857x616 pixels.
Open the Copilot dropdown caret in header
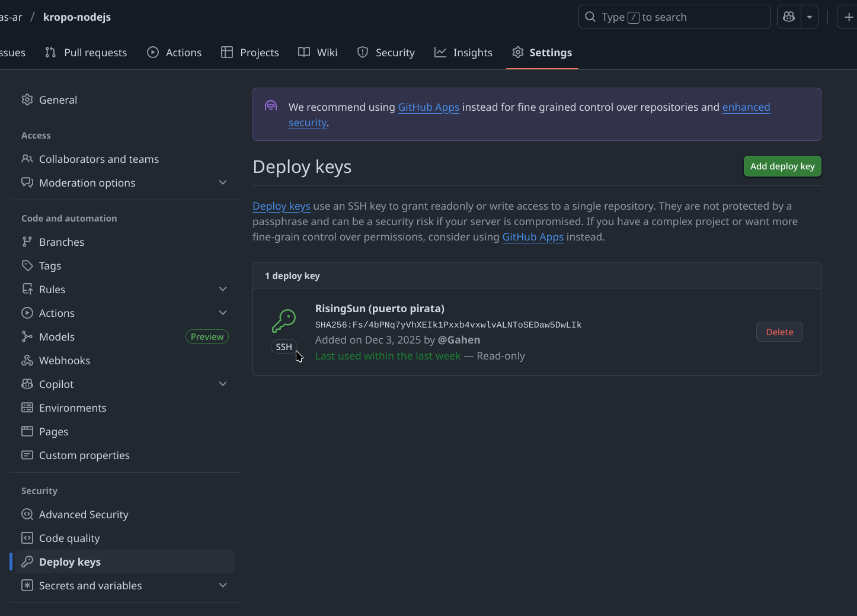coord(810,17)
